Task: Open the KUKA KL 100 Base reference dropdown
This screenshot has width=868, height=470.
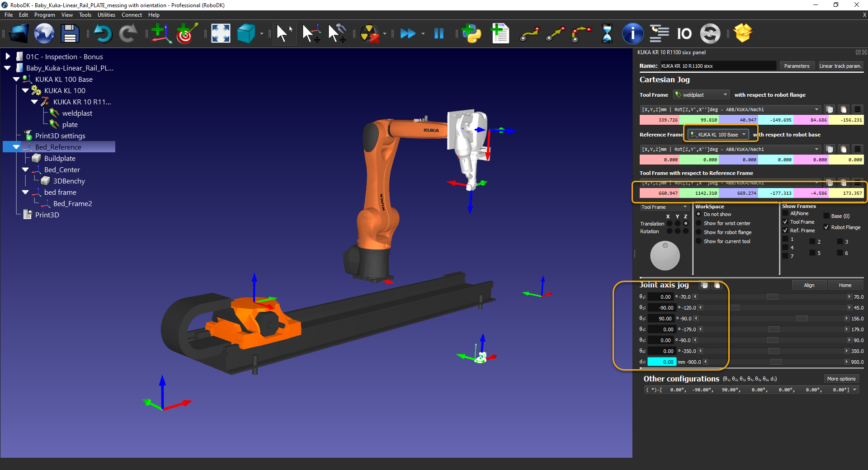Action: [x=718, y=135]
